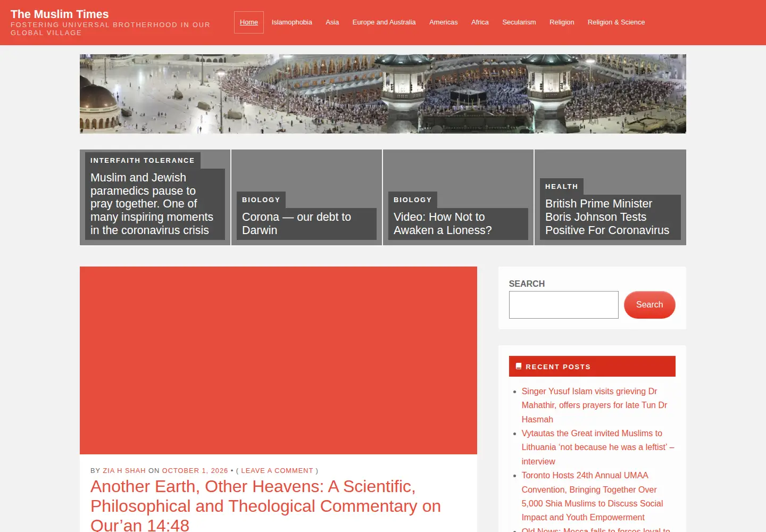Click Leave a Comment link

coord(277,471)
